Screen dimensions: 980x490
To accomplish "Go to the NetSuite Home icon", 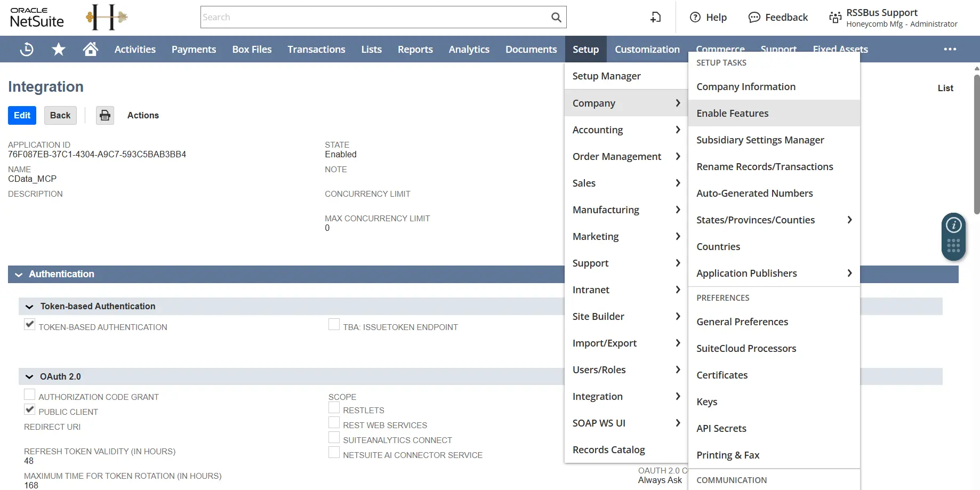I will click(x=90, y=49).
